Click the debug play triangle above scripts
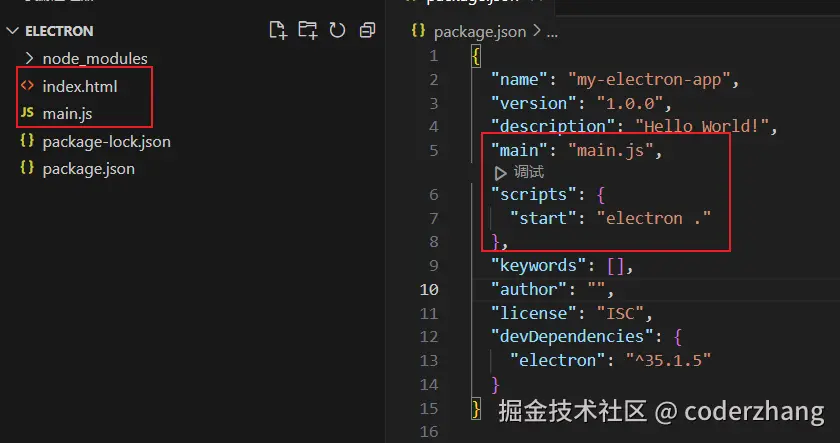 pyautogui.click(x=500, y=173)
